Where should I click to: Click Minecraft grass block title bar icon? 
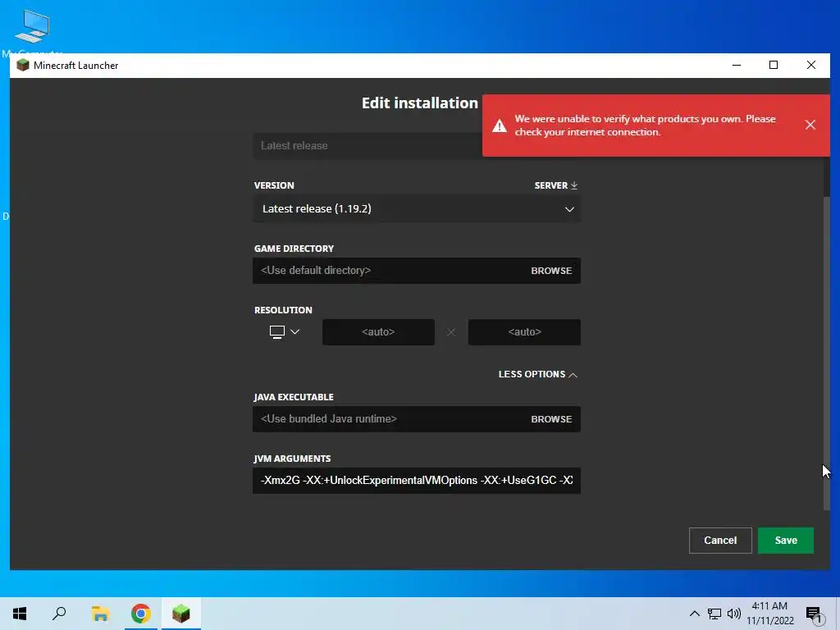(x=22, y=66)
